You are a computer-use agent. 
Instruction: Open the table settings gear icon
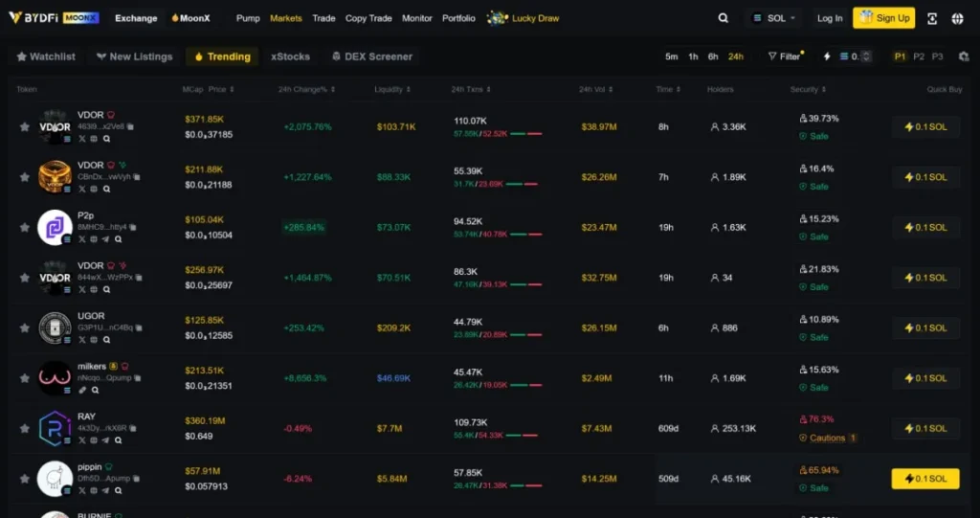(x=963, y=56)
